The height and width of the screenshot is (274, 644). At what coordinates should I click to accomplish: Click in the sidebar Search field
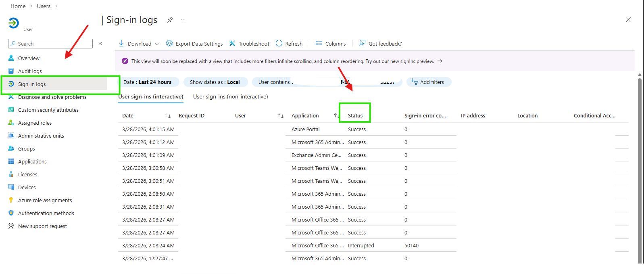[50, 44]
